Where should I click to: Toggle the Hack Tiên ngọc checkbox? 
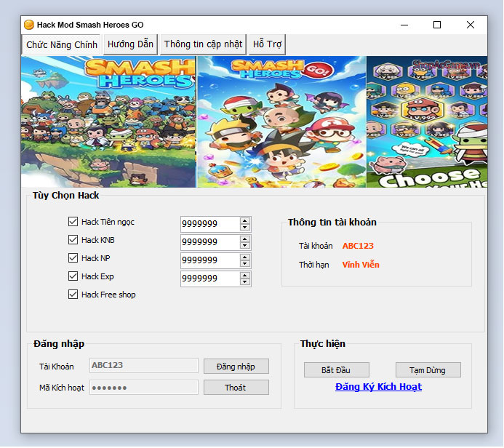pyautogui.click(x=73, y=221)
